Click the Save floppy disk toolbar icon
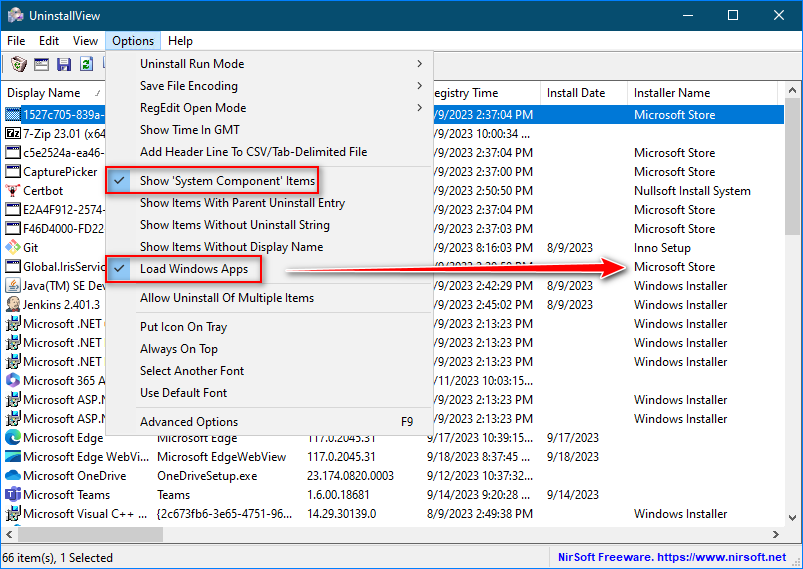The height and width of the screenshot is (569, 803). coord(64,64)
